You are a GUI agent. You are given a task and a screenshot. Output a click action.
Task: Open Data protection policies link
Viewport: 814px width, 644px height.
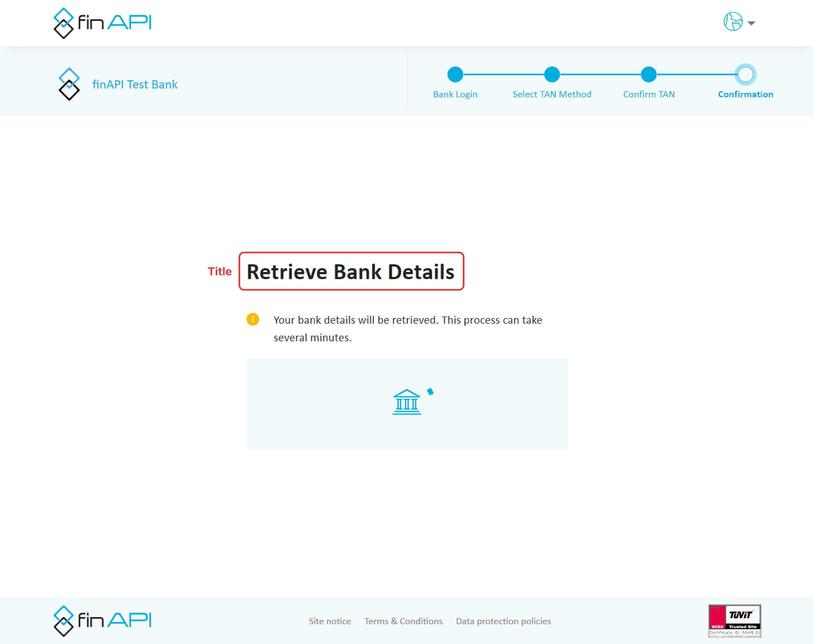[x=503, y=621]
